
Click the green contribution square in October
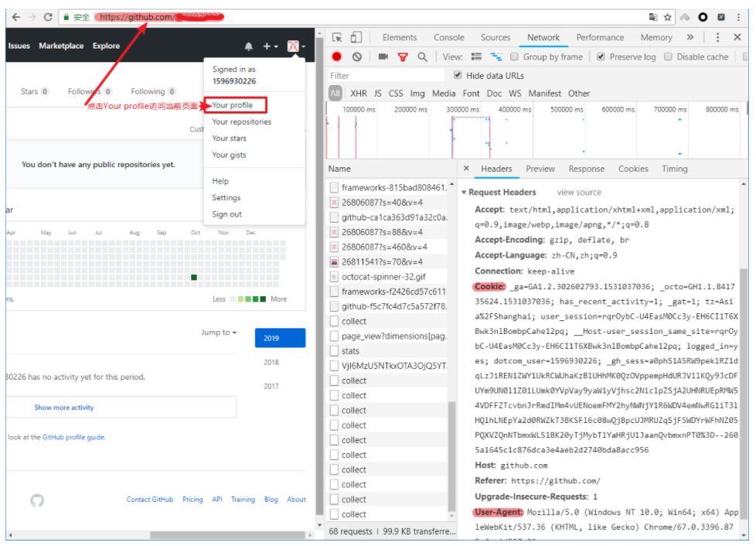coord(194,278)
